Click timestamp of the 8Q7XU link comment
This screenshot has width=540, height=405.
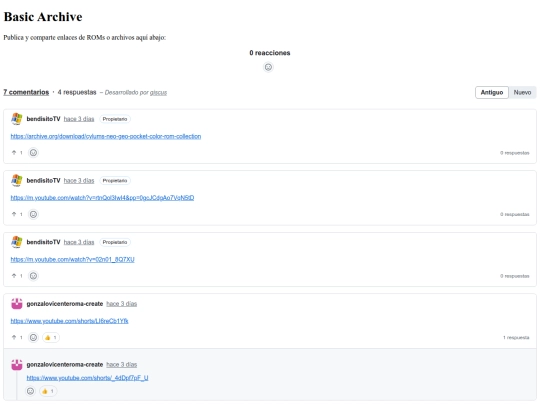point(79,242)
